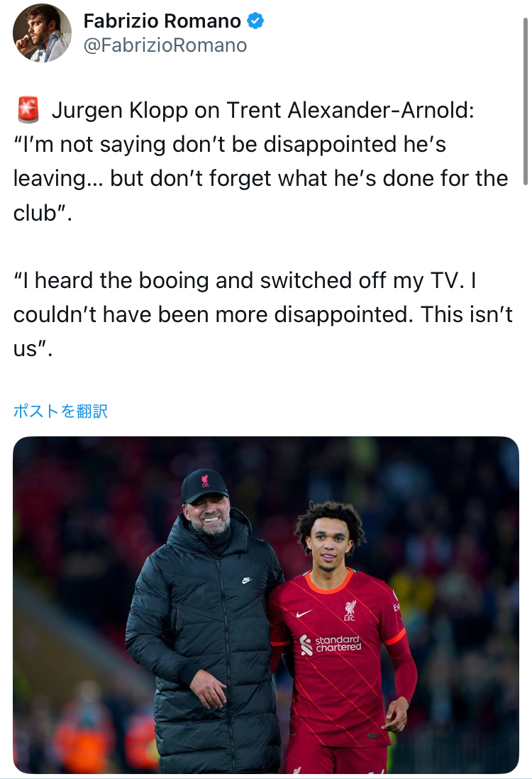Open the @FabrizioRomano handle
Image resolution: width=532 pixels, height=779 pixels.
(165, 45)
